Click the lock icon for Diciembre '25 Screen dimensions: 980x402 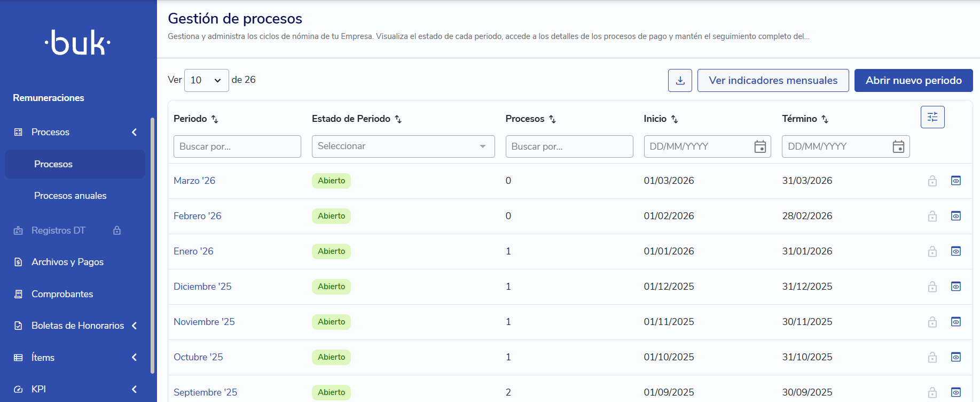932,287
